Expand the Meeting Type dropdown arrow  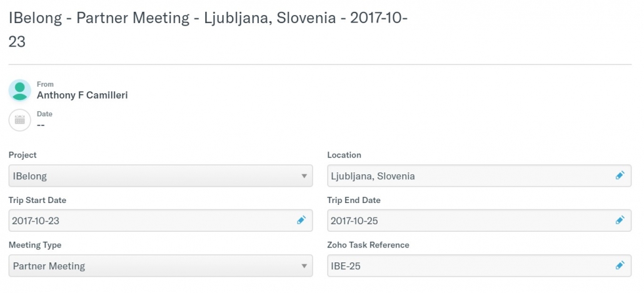pos(304,266)
